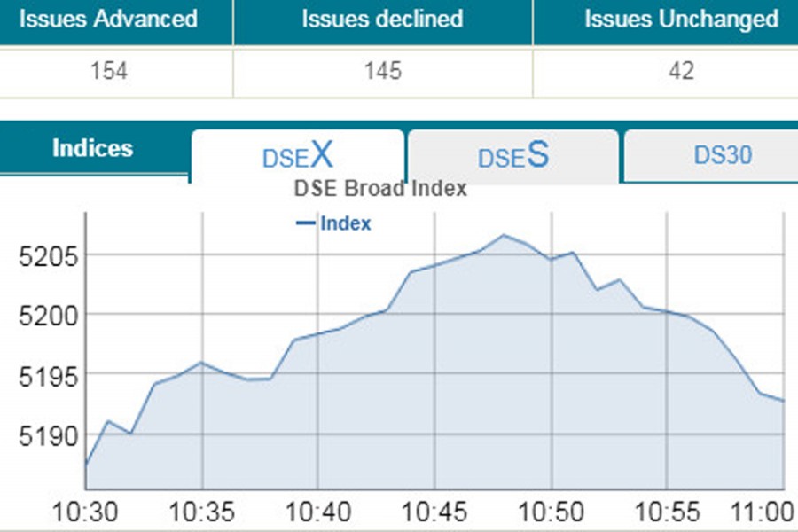Click the 10:55 time axis label

click(667, 512)
